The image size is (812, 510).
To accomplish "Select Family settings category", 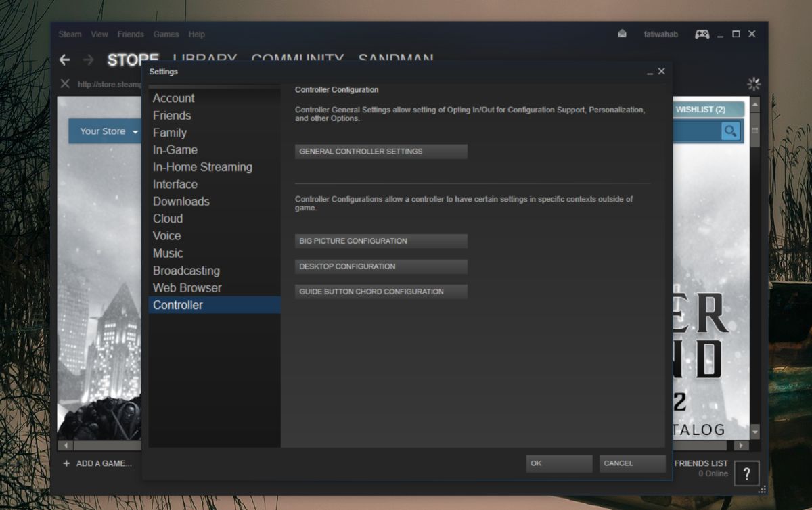I will coord(215,133).
